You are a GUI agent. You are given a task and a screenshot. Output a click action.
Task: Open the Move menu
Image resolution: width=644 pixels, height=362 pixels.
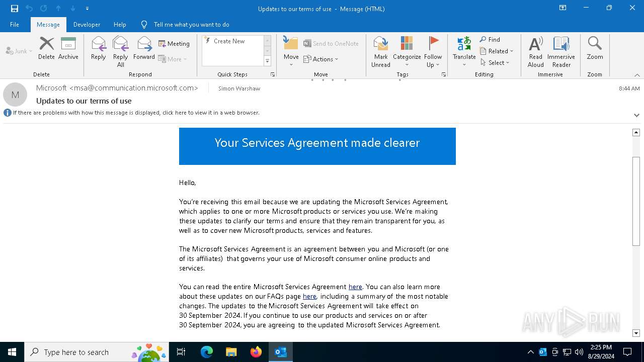pos(291,52)
